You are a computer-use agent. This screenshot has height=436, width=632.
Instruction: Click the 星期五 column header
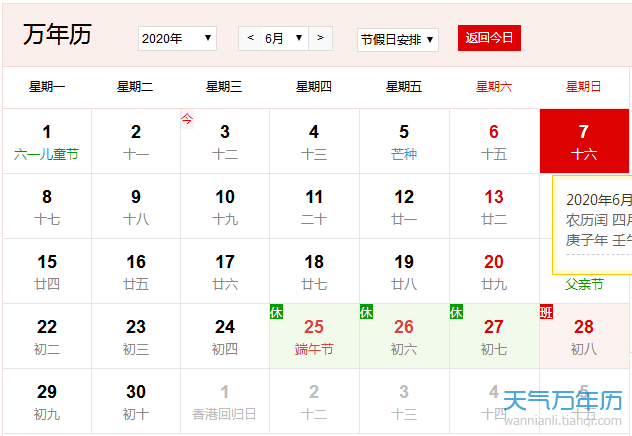tap(404, 87)
